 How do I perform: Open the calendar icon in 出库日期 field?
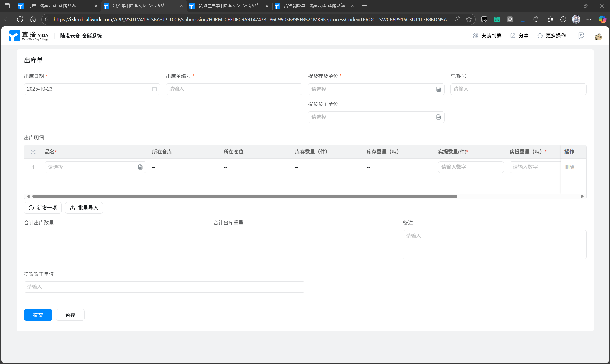[154, 89]
